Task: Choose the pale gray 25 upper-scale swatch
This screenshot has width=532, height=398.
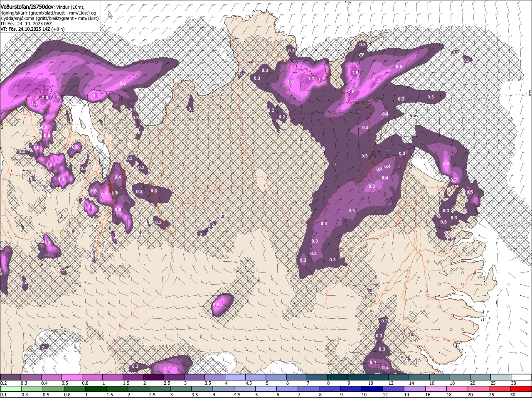Action: (500, 377)
